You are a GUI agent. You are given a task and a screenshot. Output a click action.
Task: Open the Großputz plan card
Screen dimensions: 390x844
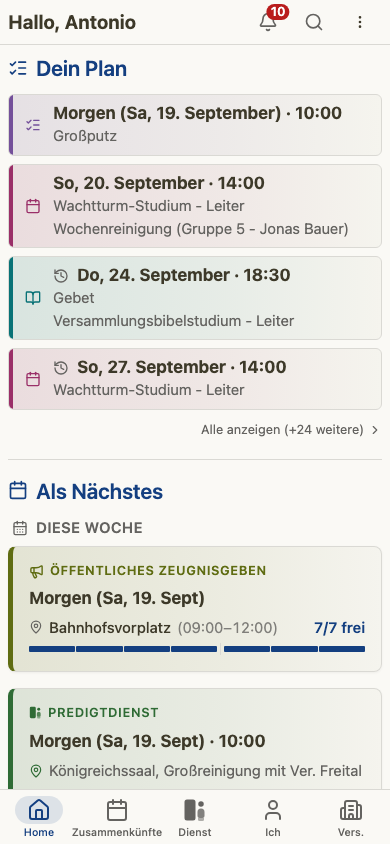tap(195, 125)
